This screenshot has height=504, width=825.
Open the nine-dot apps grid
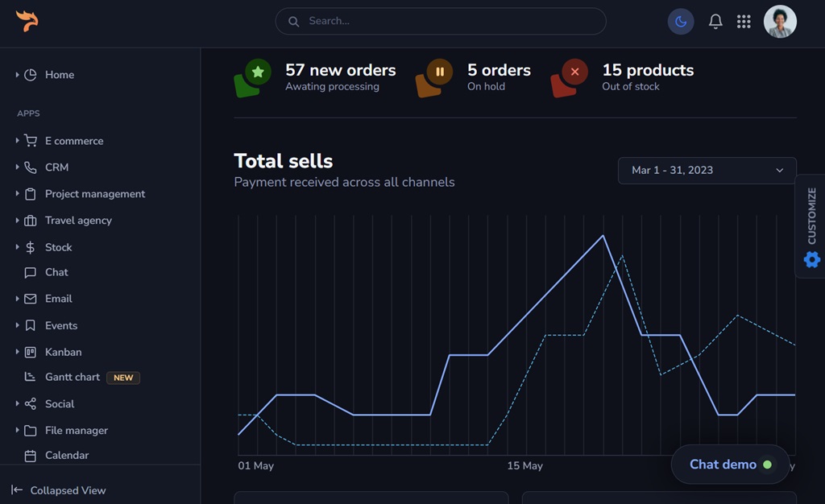744,22
